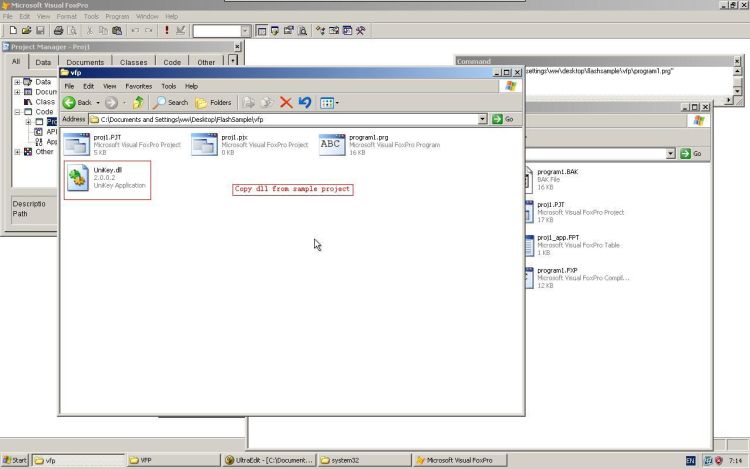The image size is (750, 469).
Task: Click the Undo icon in FoxPro toolbar
Action: 135,31
